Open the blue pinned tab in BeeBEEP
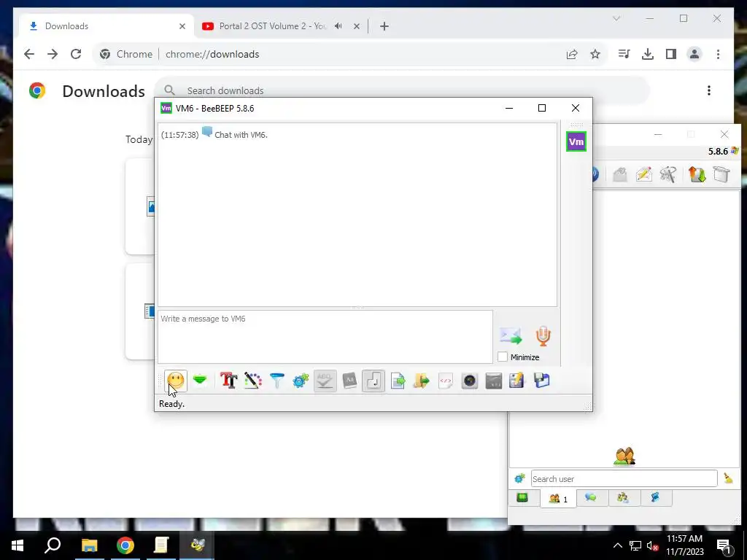 pos(656,497)
